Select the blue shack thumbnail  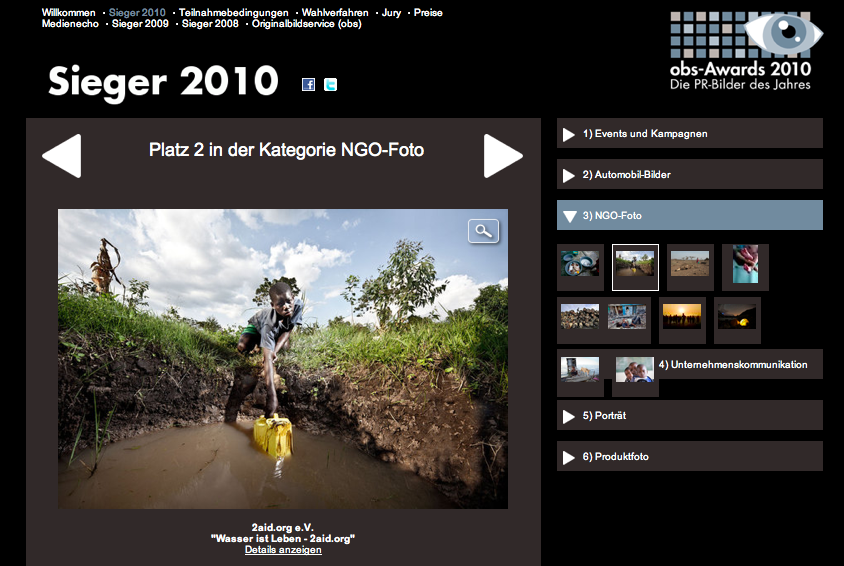coord(627,316)
